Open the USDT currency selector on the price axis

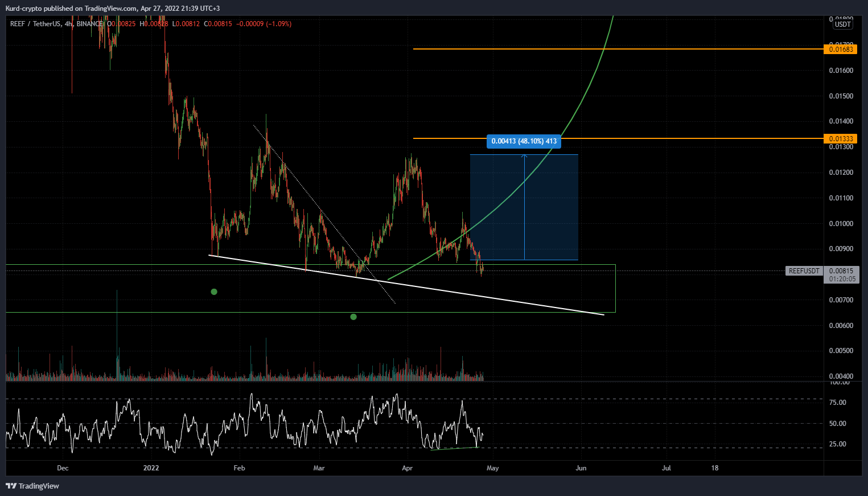pyautogui.click(x=842, y=24)
